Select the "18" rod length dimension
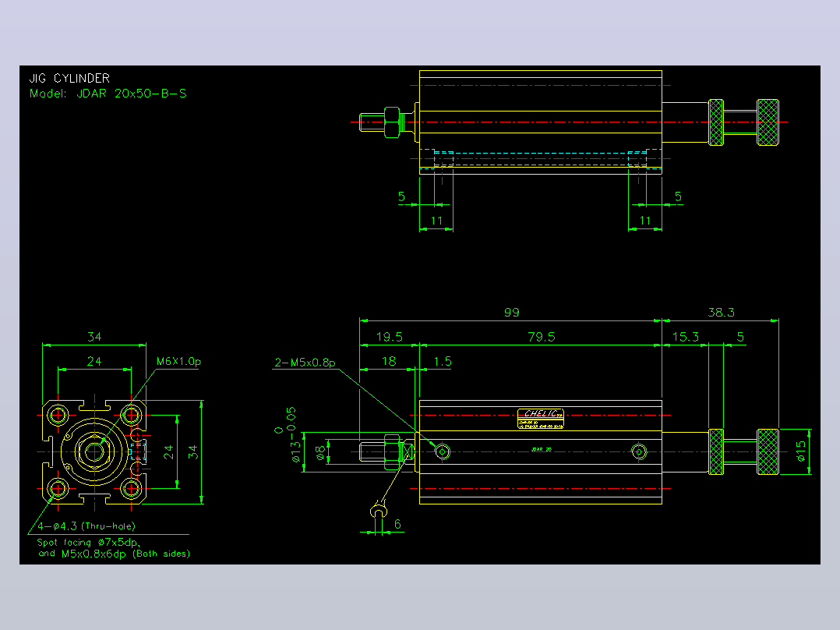The height and width of the screenshot is (630, 840). [x=389, y=361]
